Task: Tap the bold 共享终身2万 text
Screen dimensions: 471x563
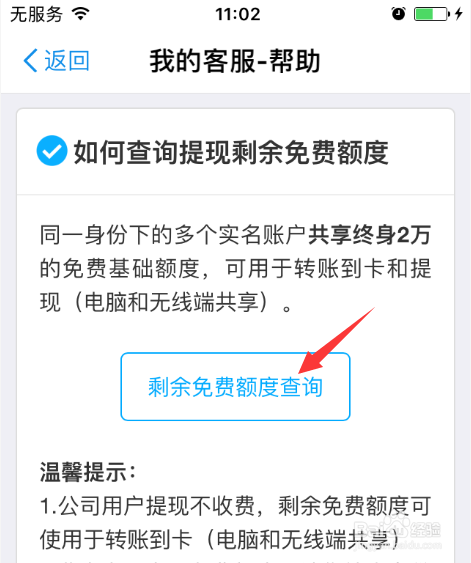Action: (x=370, y=235)
